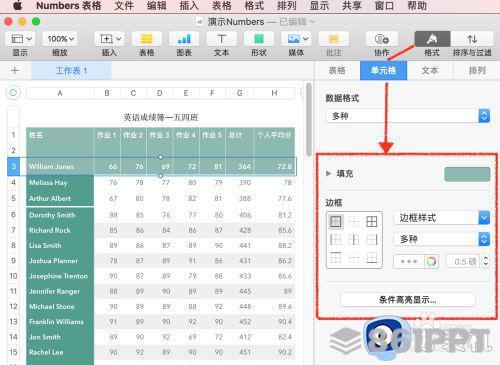500x365 pixels.
Task: Select the bottom border option
Action: (x=371, y=257)
